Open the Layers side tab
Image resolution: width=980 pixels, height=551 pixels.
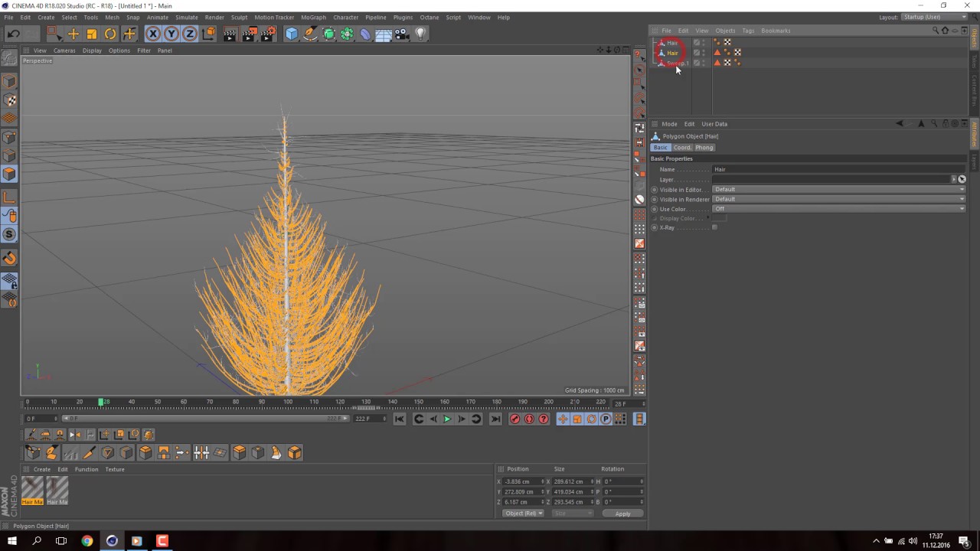click(x=975, y=161)
